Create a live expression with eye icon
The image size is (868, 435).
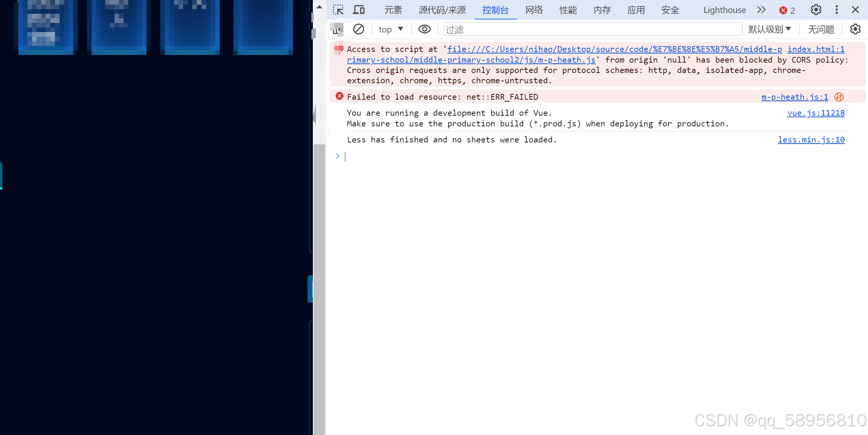pyautogui.click(x=424, y=29)
